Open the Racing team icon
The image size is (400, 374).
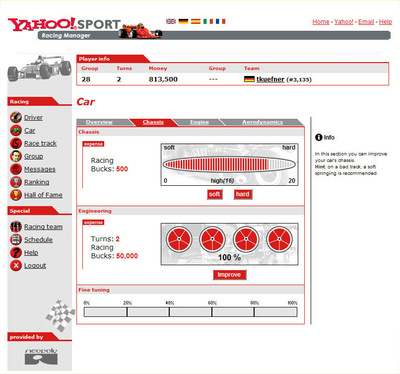coord(16,227)
